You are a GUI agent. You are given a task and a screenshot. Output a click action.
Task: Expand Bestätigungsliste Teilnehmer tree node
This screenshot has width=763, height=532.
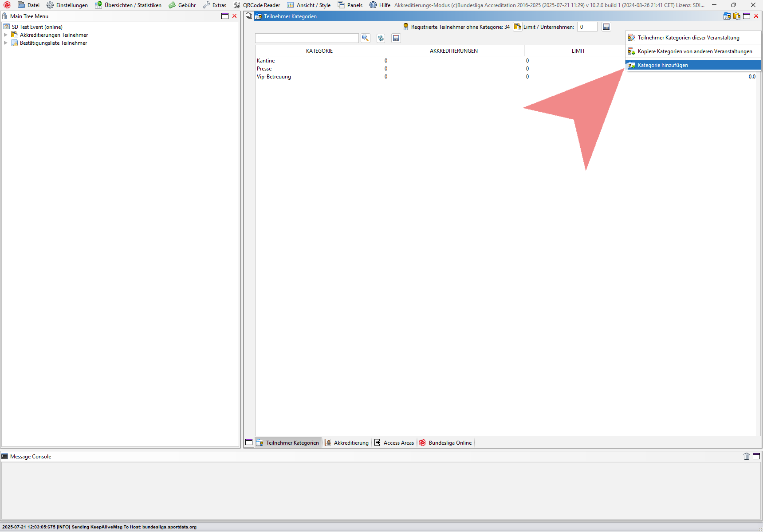(5, 43)
